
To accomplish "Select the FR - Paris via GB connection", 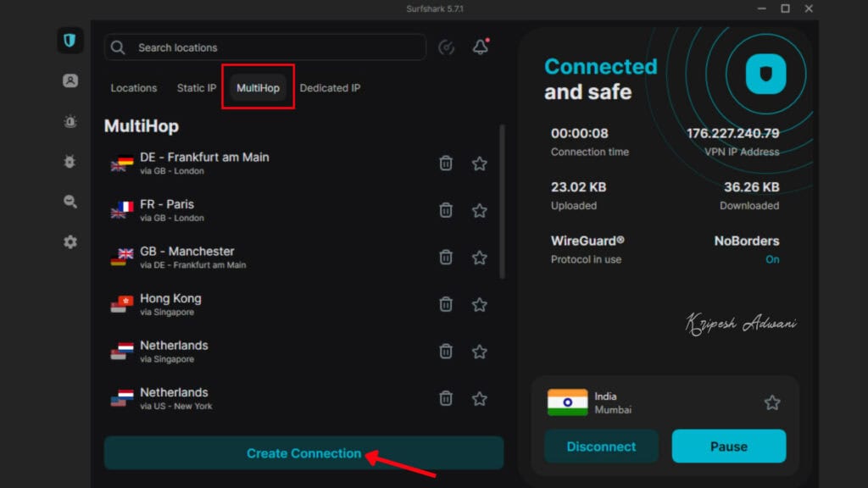I will pyautogui.click(x=212, y=210).
